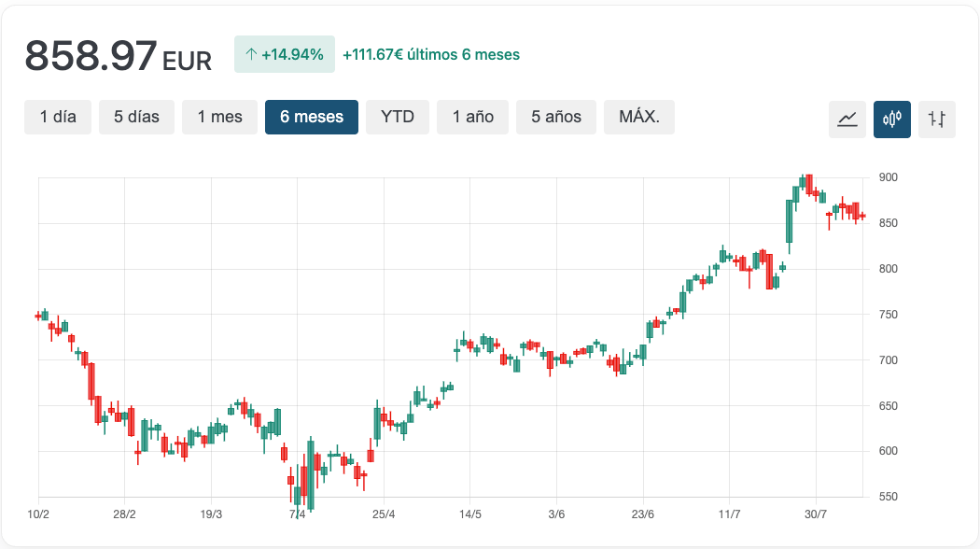Viewport: 980px width, 549px height.
Task: Select the 1 día time range
Action: point(58,117)
